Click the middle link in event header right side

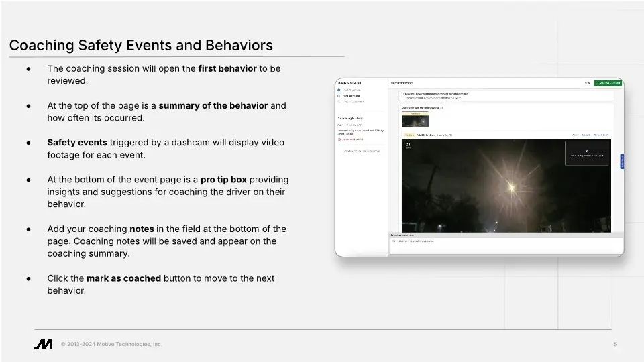click(x=586, y=135)
